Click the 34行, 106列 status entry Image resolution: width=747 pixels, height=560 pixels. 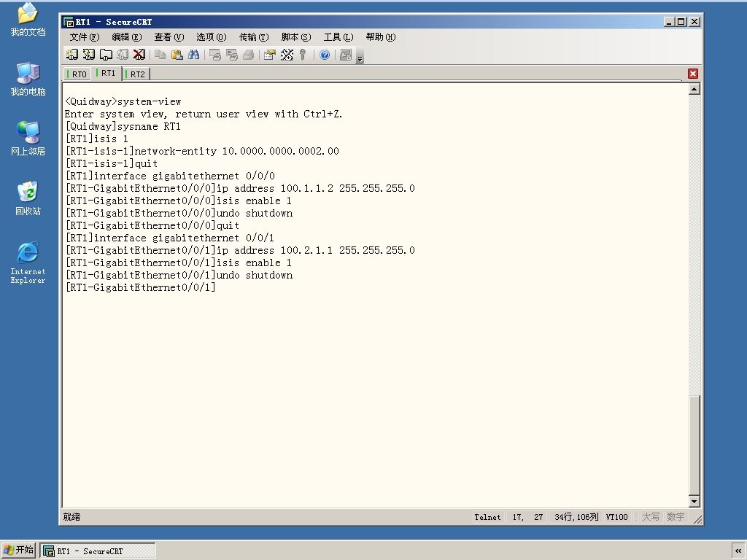point(576,517)
